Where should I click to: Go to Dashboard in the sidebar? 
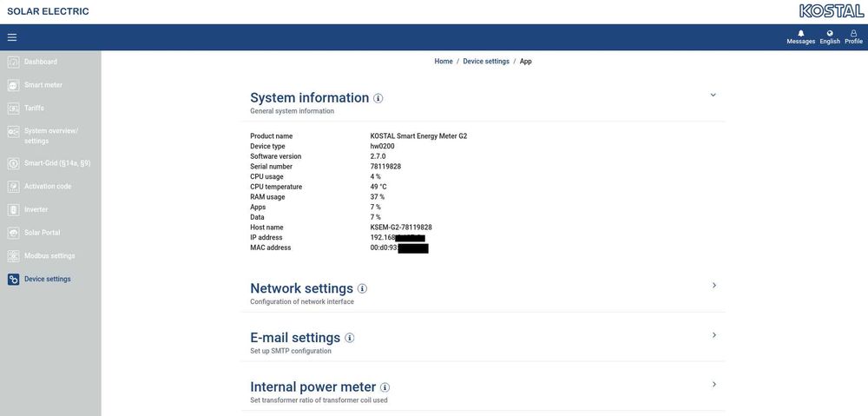coord(41,62)
